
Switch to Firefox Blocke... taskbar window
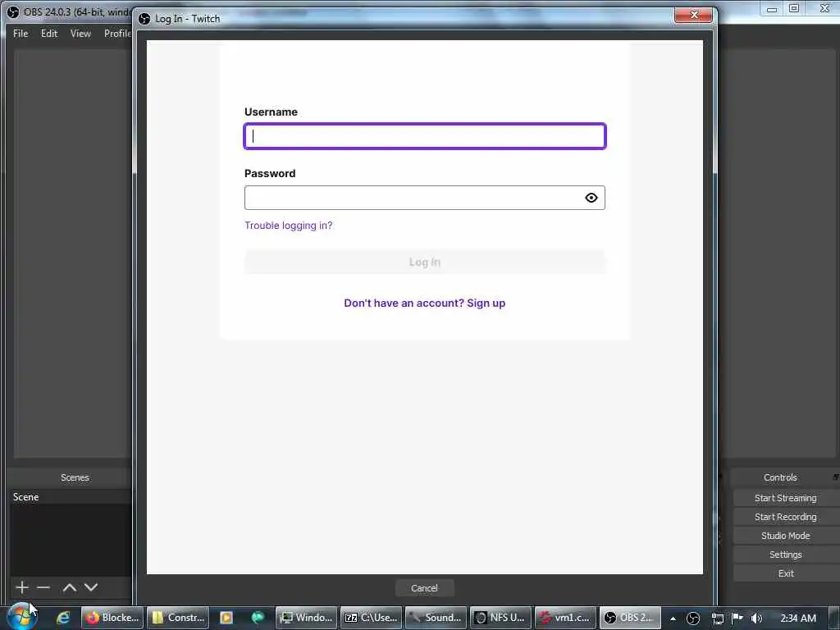click(x=113, y=618)
